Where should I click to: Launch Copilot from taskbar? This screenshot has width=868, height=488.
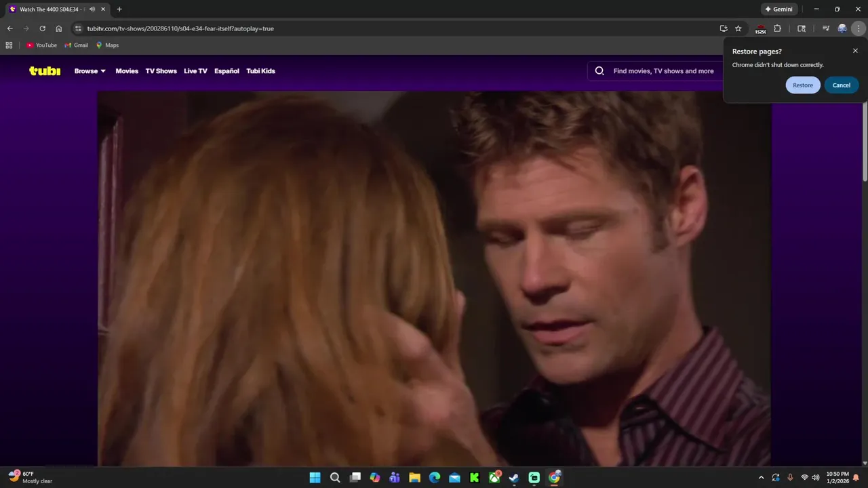coord(375,478)
